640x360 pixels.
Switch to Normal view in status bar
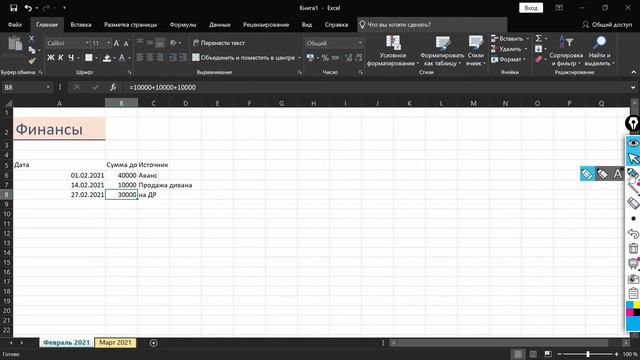(x=518, y=354)
